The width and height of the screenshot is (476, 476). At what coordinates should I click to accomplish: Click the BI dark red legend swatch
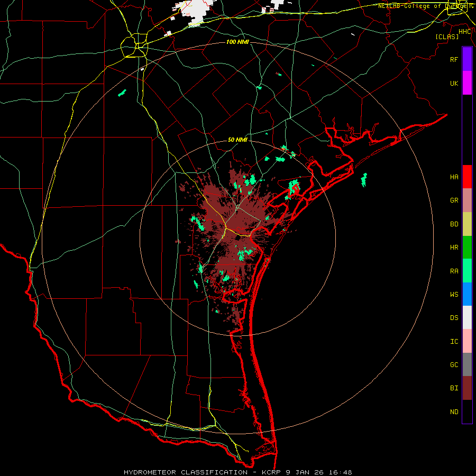(x=467, y=388)
